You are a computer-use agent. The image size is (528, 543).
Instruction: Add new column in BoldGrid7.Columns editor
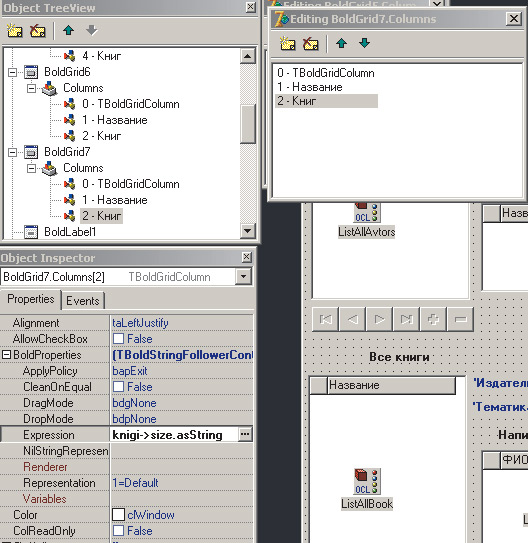(x=287, y=44)
